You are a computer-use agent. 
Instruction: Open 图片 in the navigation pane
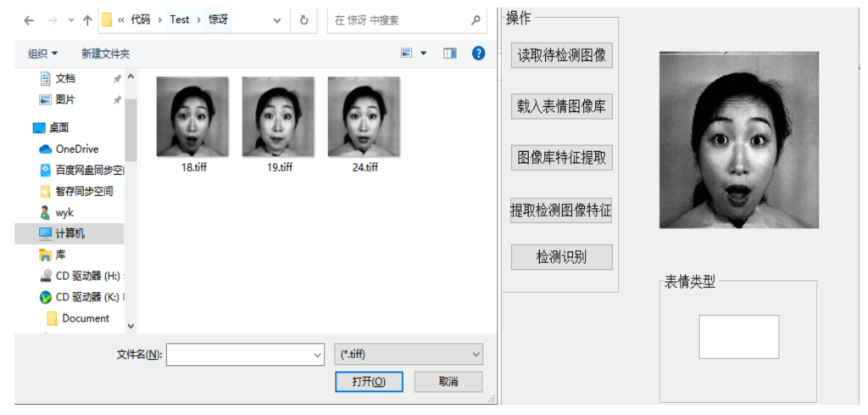pyautogui.click(x=65, y=100)
